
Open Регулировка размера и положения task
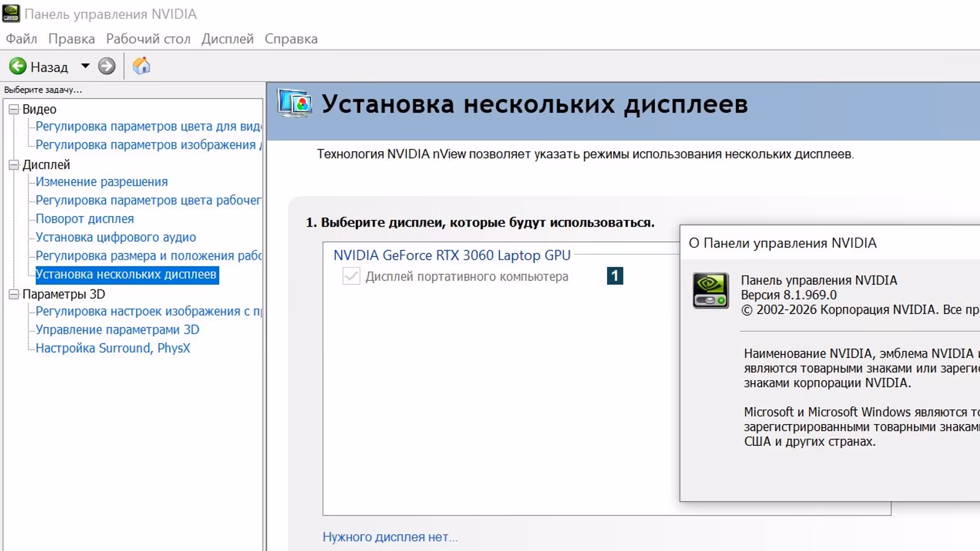tap(148, 256)
